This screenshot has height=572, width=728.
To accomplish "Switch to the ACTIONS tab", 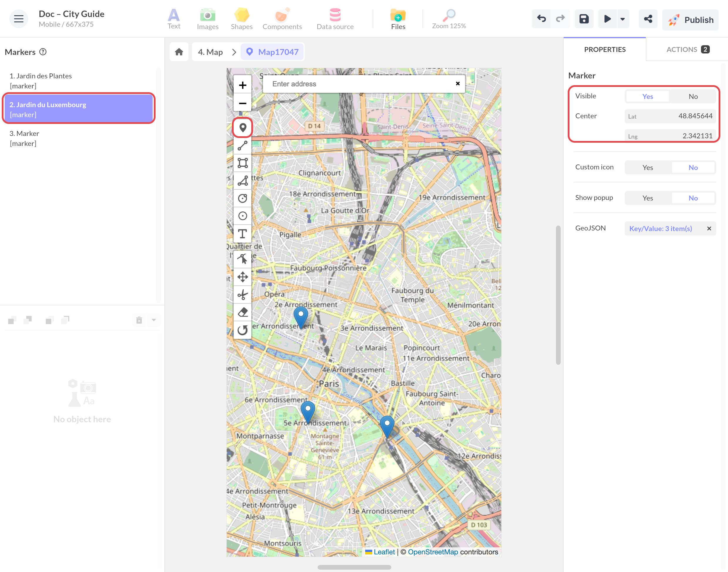I will (x=687, y=50).
